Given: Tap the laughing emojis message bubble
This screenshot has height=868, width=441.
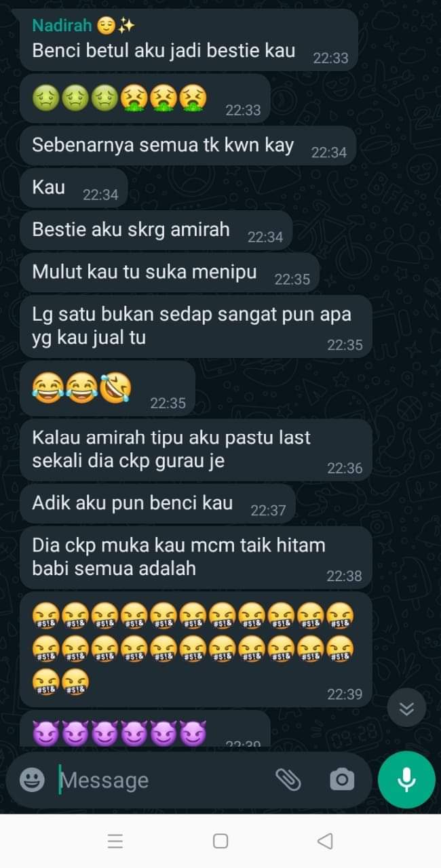Looking at the screenshot, I should point(107,389).
